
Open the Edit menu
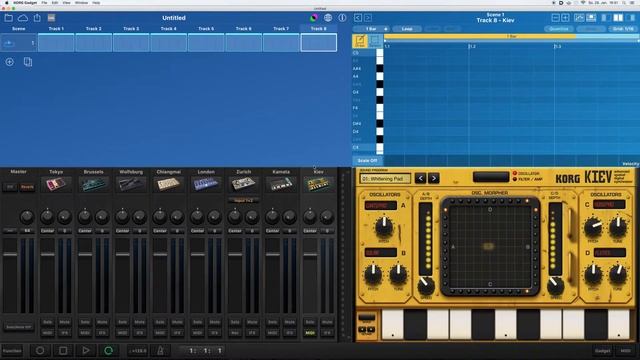pos(55,3)
